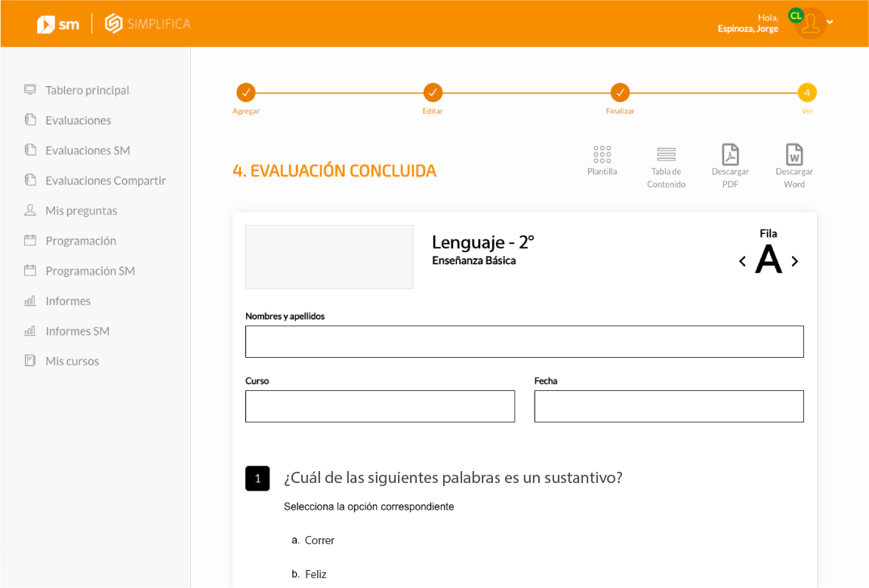The height and width of the screenshot is (588, 869).
Task: Click the Mis cursos notebook icon
Action: [x=30, y=360]
